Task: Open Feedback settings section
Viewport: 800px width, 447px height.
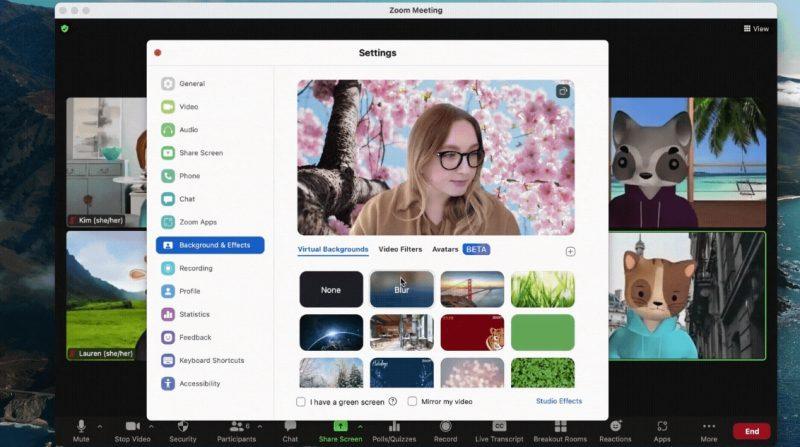Action: (x=186, y=337)
